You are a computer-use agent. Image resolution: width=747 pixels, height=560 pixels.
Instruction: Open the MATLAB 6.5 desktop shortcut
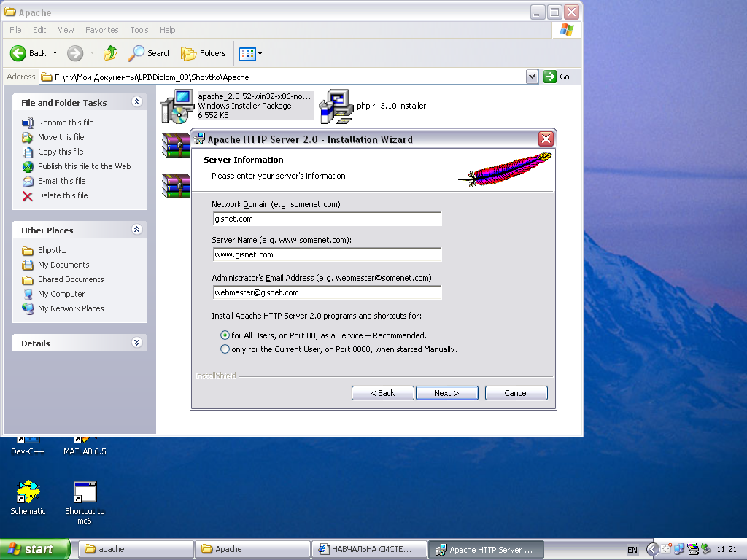coord(85,447)
